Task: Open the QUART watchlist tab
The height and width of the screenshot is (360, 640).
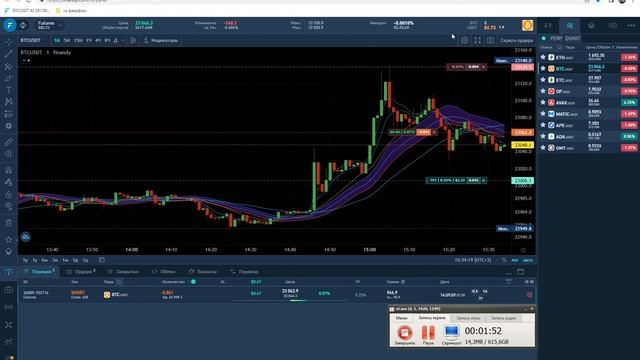Action: tap(572, 38)
